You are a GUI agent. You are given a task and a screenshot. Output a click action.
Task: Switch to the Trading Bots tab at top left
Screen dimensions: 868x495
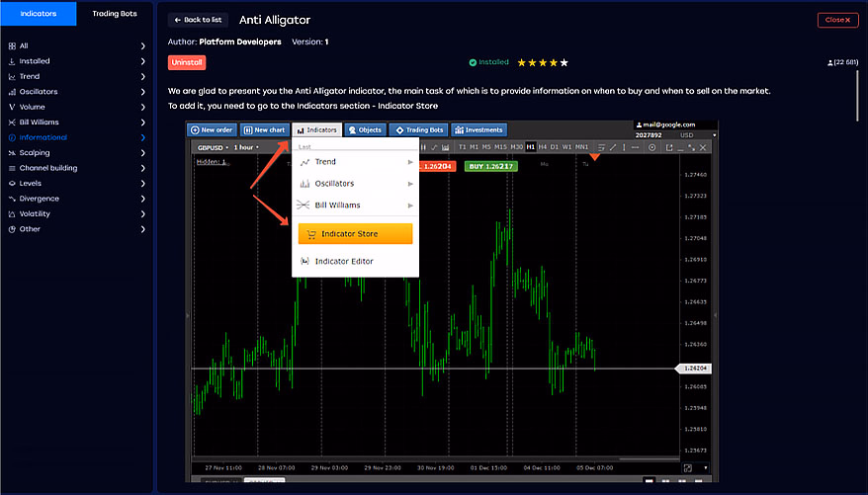coord(115,13)
